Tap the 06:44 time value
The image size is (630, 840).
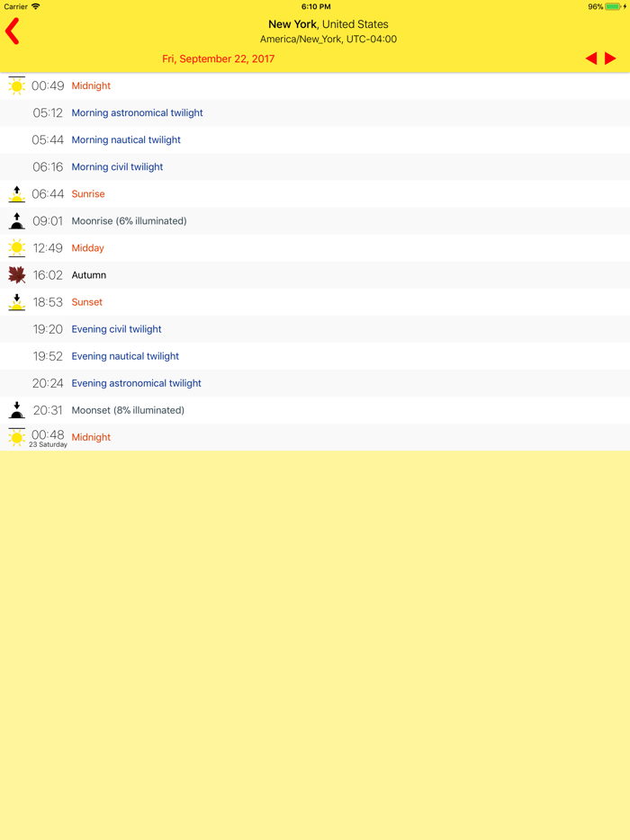point(48,194)
